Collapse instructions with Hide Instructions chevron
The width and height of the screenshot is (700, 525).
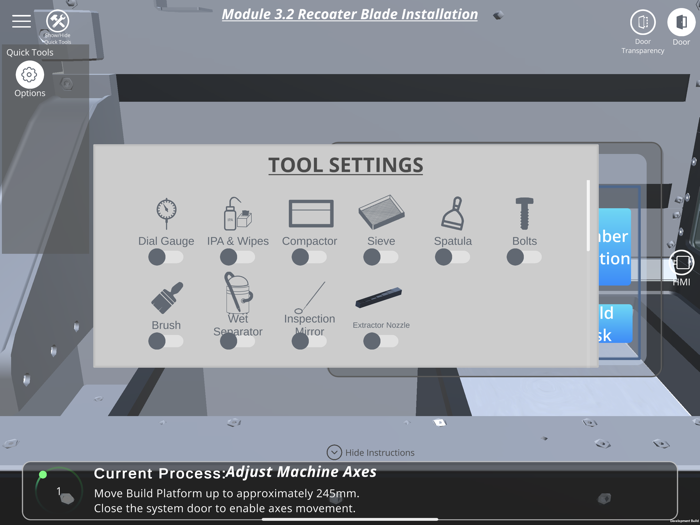(x=334, y=452)
